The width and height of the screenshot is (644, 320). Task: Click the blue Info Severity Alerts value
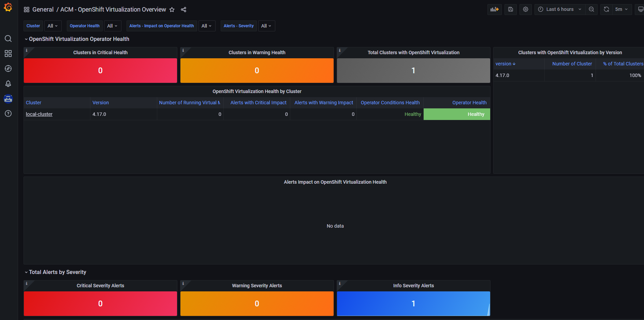point(413,304)
